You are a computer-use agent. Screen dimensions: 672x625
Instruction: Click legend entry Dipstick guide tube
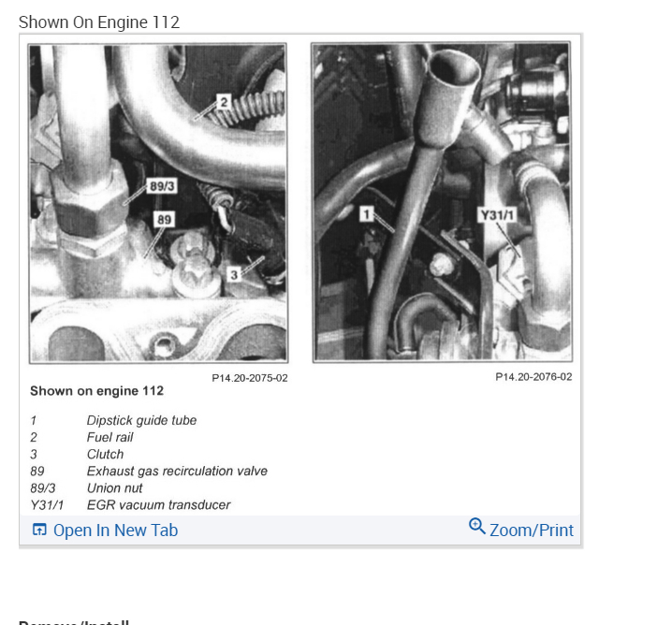[141, 420]
